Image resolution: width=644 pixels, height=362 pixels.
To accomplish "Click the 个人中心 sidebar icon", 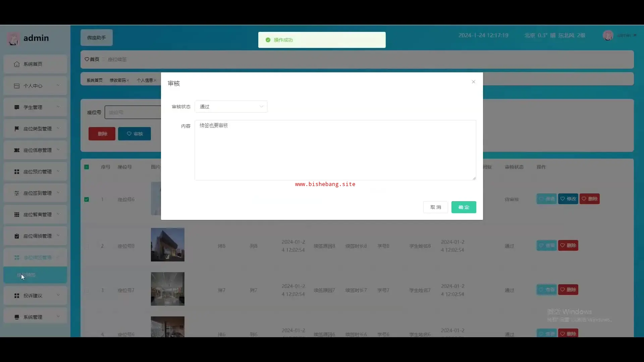I will pyautogui.click(x=17, y=86).
